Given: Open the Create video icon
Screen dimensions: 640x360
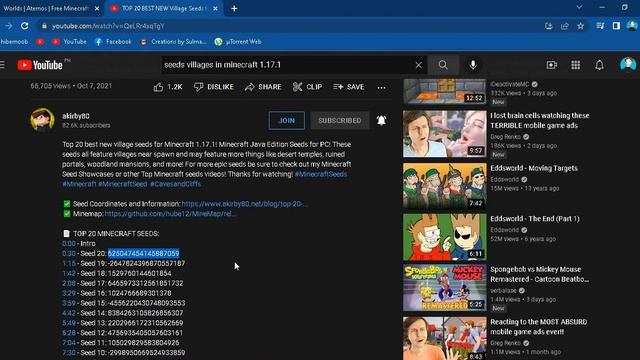Looking at the screenshot, I should pos(551,65).
